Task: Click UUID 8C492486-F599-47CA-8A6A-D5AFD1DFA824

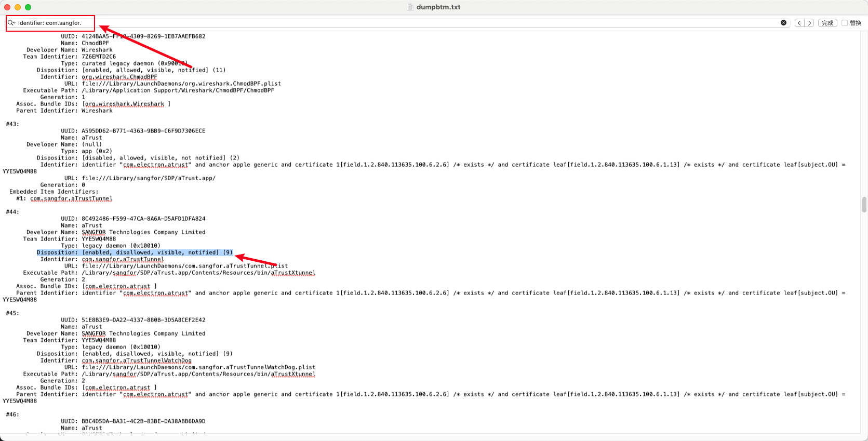Action: tap(143, 219)
